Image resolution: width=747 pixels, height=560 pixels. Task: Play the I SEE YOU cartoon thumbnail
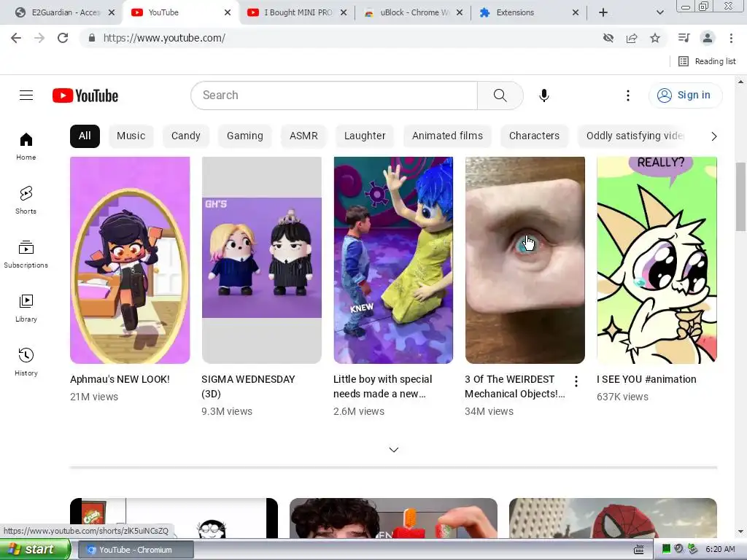pos(657,260)
